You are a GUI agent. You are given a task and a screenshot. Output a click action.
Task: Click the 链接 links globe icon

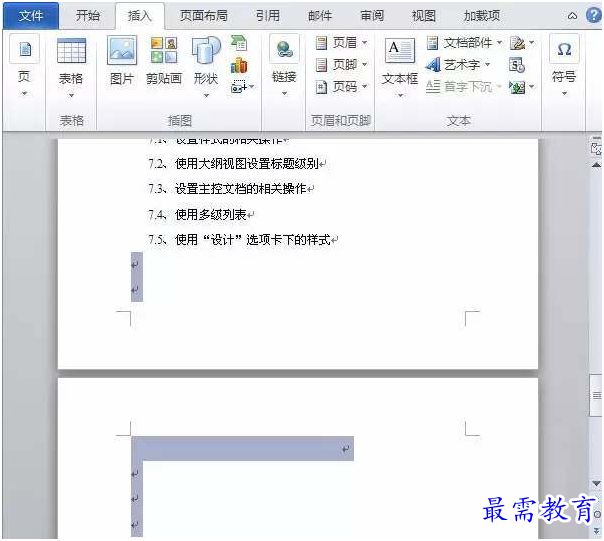click(284, 49)
